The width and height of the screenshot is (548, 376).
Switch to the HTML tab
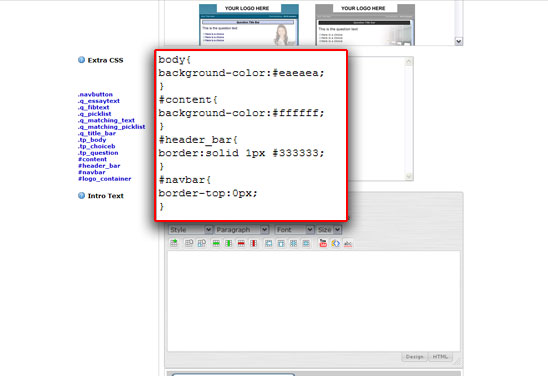440,357
